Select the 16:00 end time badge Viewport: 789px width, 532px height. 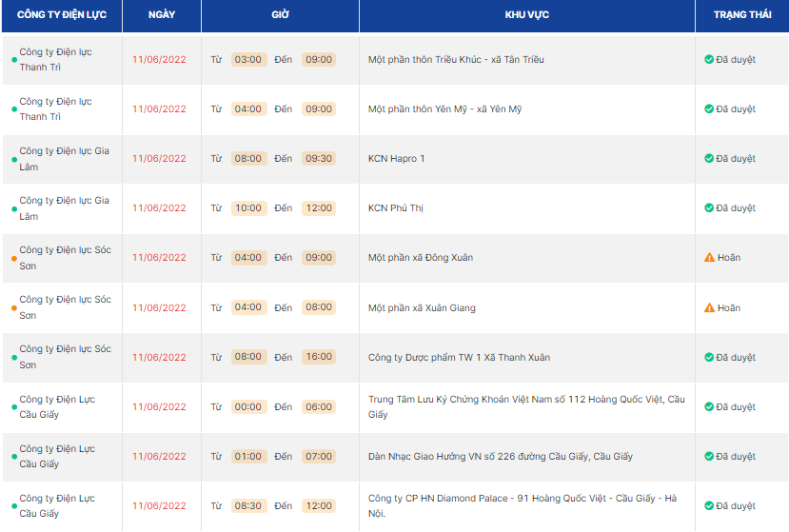319,357
